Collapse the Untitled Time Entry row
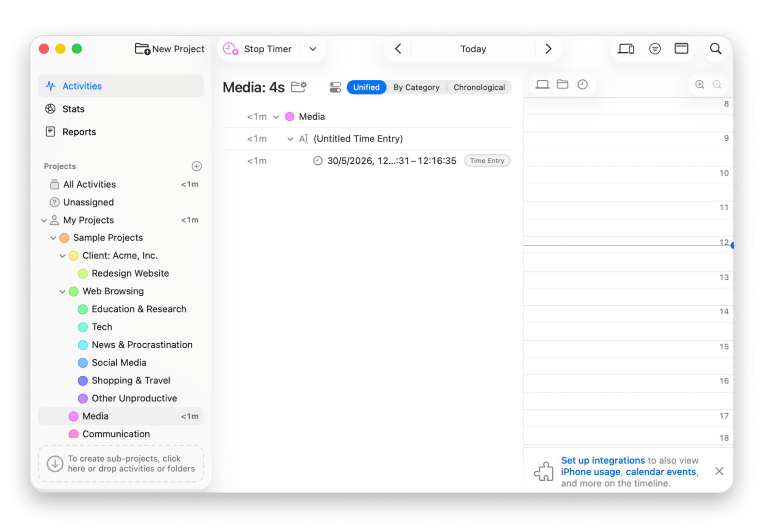The height and width of the screenshot is (532, 763). click(x=290, y=139)
